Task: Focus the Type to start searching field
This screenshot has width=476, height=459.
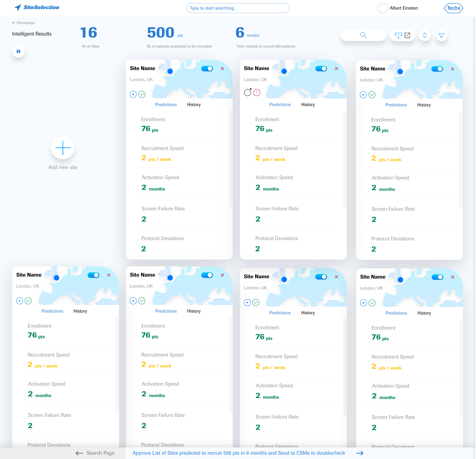Action: click(x=238, y=8)
